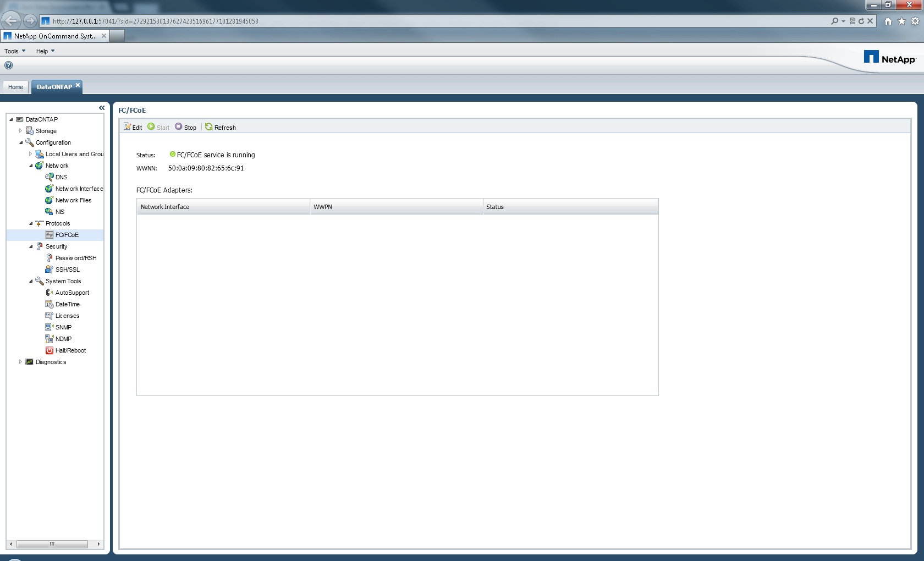Screen dimensions: 924x561
Task: Select the NetApp OnCommand browser tab
Action: [55, 36]
